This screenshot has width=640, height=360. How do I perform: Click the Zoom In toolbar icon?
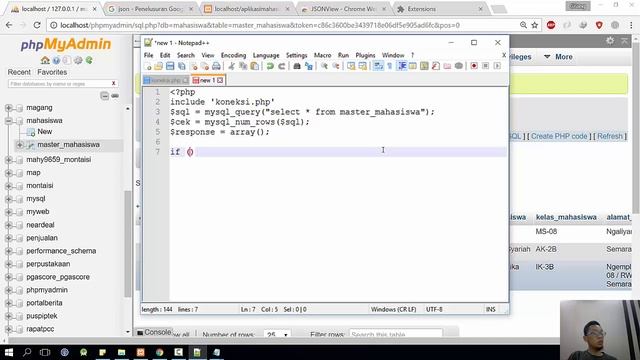(324, 66)
